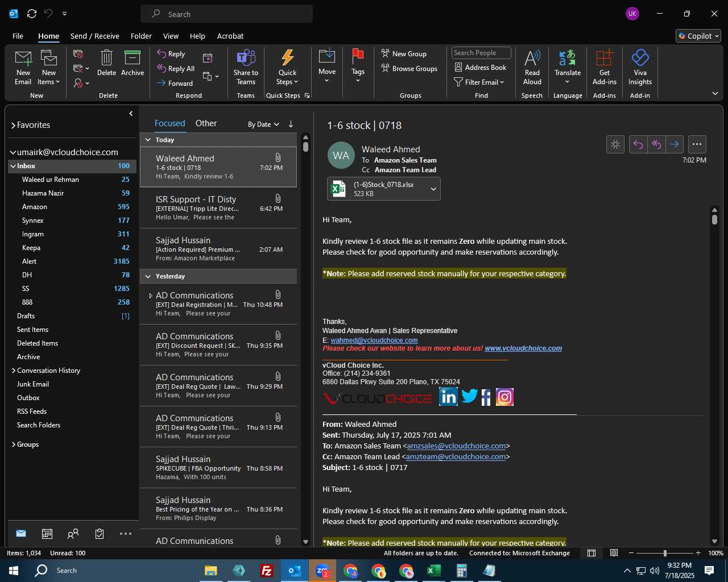
Task: Click the LinkedIn icon in signature
Action: (x=448, y=396)
